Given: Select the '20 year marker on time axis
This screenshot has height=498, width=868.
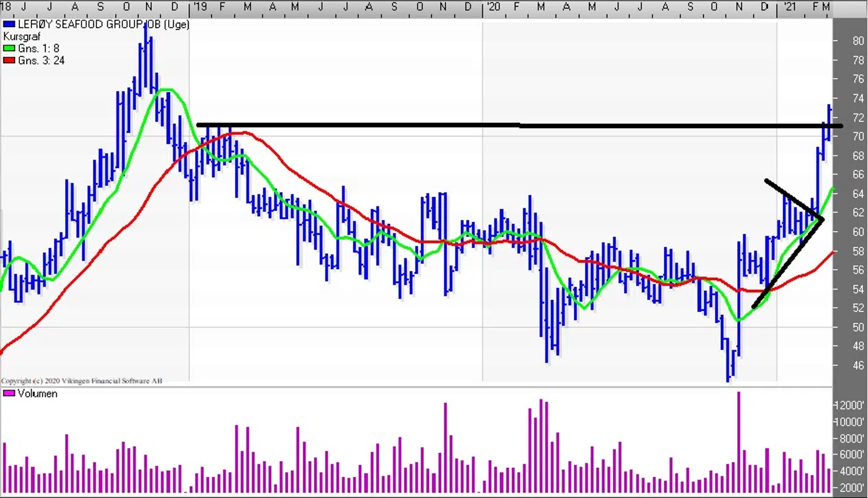Looking at the screenshot, I should click(493, 7).
